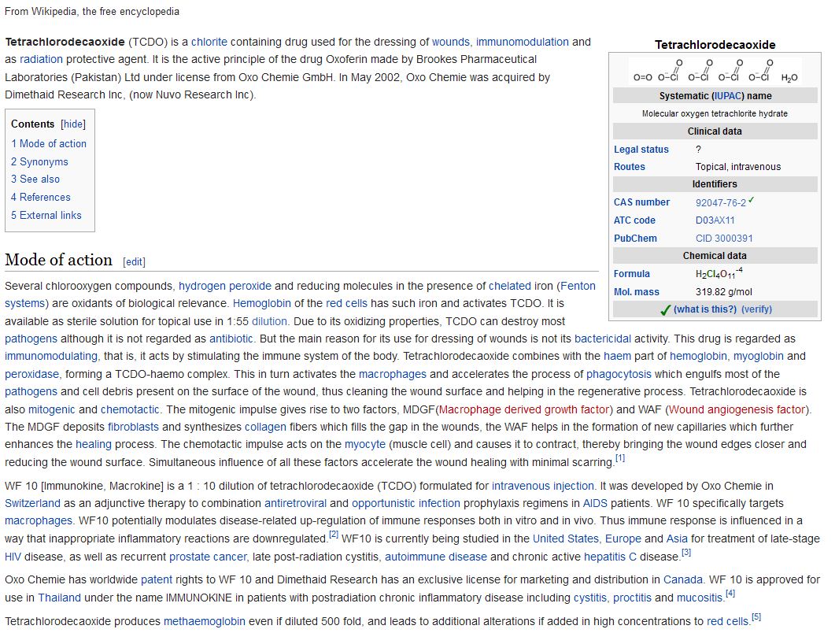Click the chemical structure image in the infobox
This screenshot has width=835, height=644.
pos(715,72)
